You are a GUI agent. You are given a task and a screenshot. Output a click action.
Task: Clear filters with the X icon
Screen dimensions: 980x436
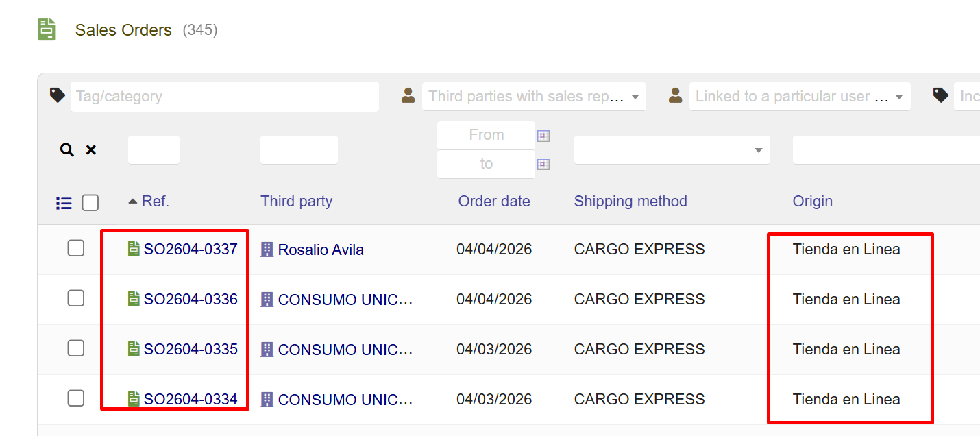coord(90,150)
